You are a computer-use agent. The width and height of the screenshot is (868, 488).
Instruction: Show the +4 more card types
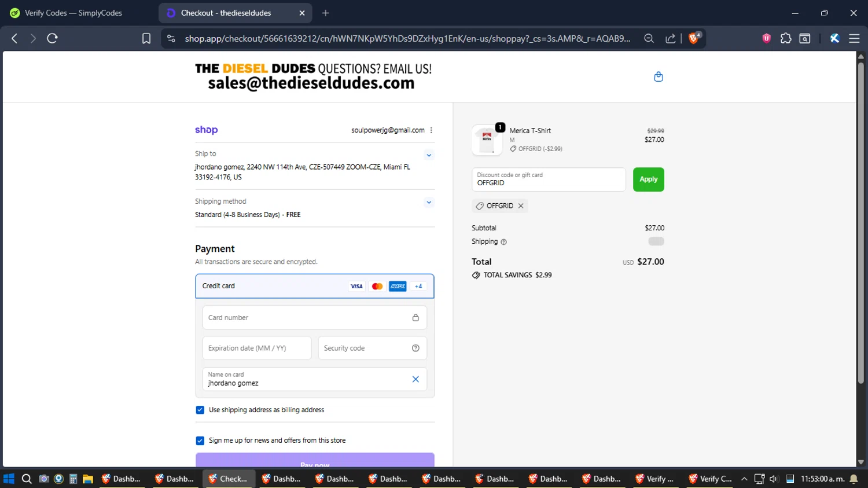[x=418, y=286]
